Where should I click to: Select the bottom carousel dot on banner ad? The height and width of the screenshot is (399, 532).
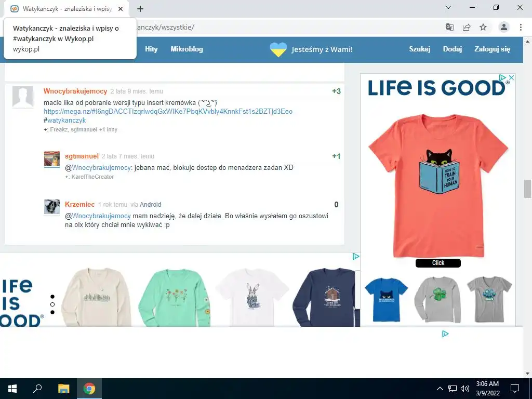point(52,312)
